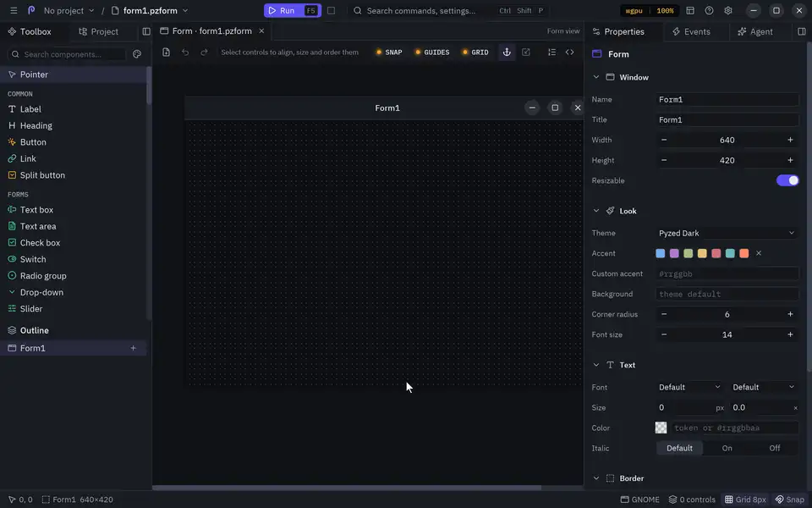The height and width of the screenshot is (508, 812).
Task: Pick the Heading component
Action: pyautogui.click(x=74, y=125)
